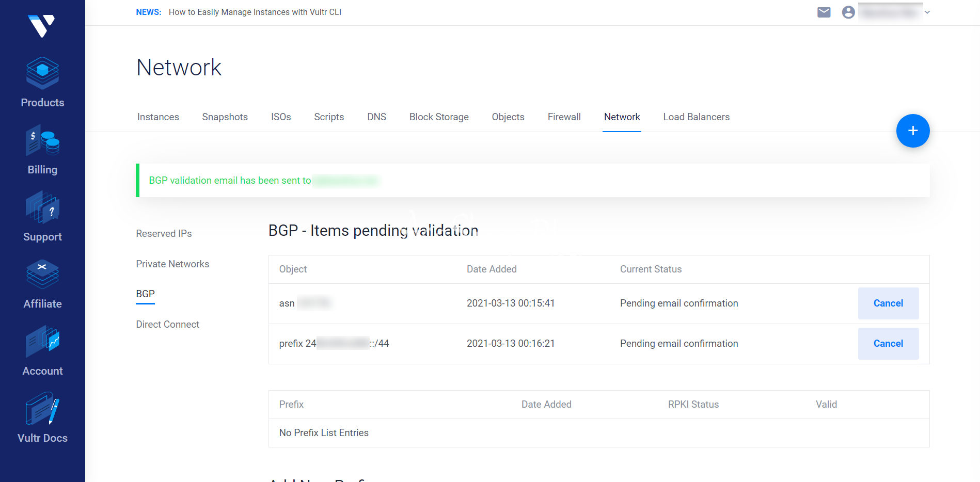The width and height of the screenshot is (980, 482).
Task: Click the Vultr logo icon
Action: click(x=42, y=26)
